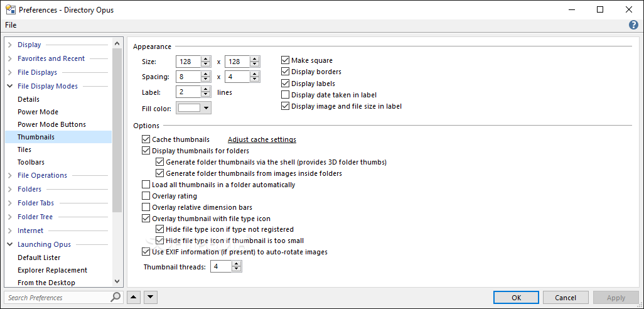Click the category list scroll down arrow
The height and width of the screenshot is (309, 644).
(117, 281)
